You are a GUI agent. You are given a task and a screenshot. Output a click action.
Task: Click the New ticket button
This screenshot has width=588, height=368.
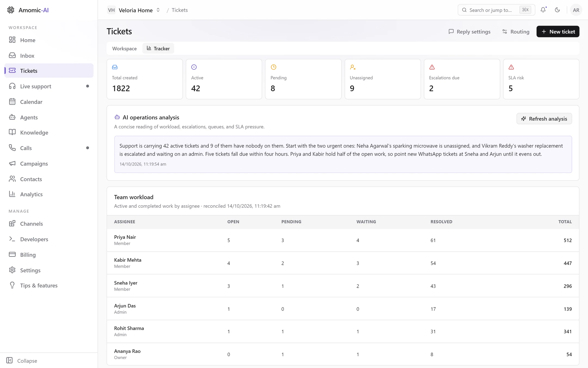pos(558,32)
